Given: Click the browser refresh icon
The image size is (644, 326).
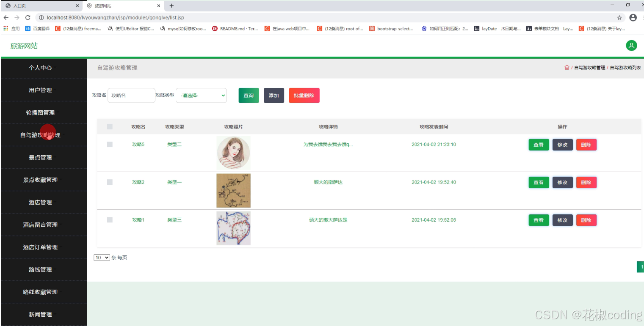Looking at the screenshot, I should [28, 18].
